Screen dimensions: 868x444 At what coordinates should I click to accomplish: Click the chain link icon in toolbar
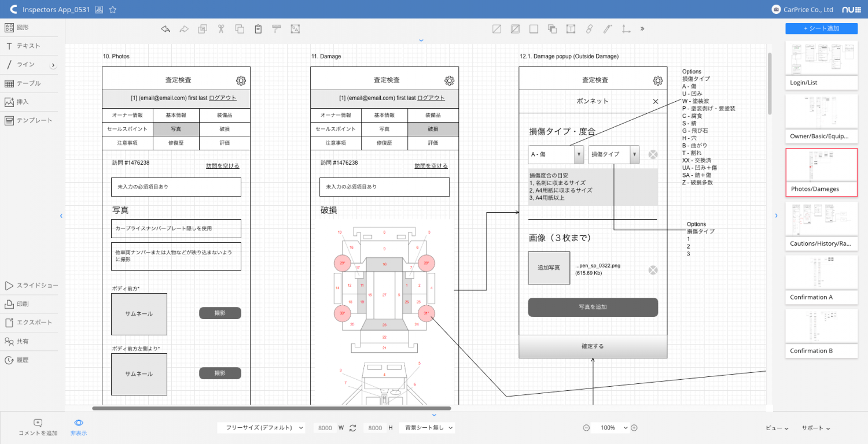(x=589, y=29)
